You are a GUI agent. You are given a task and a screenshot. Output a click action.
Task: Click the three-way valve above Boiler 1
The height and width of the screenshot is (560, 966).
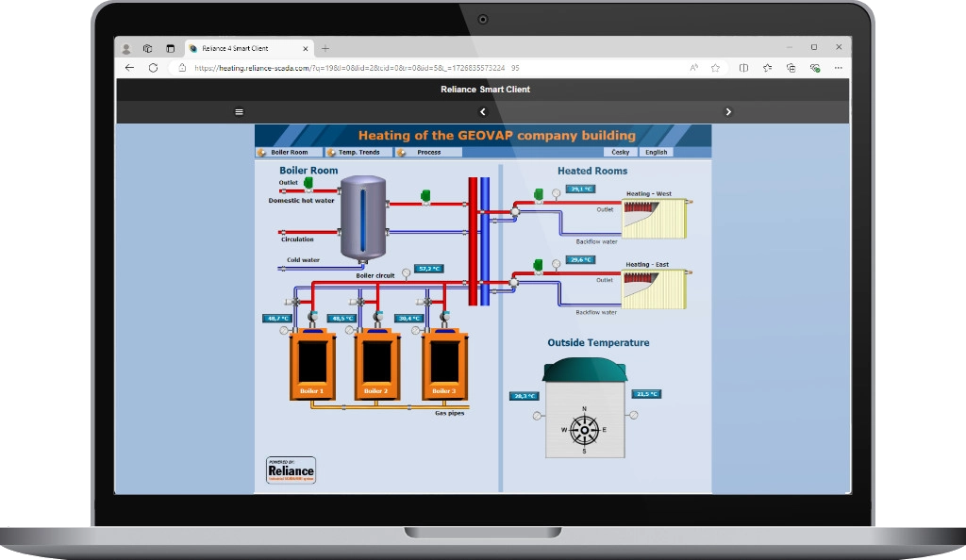[292, 302]
